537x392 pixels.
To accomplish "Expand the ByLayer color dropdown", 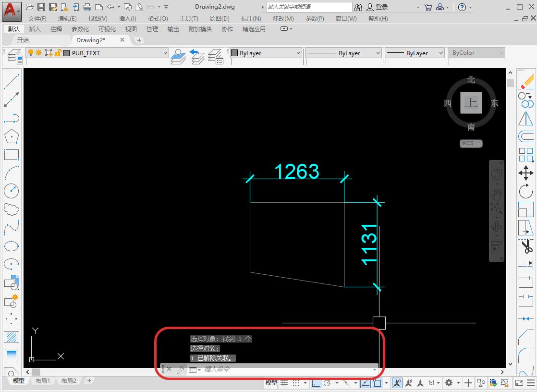I will click(x=298, y=53).
